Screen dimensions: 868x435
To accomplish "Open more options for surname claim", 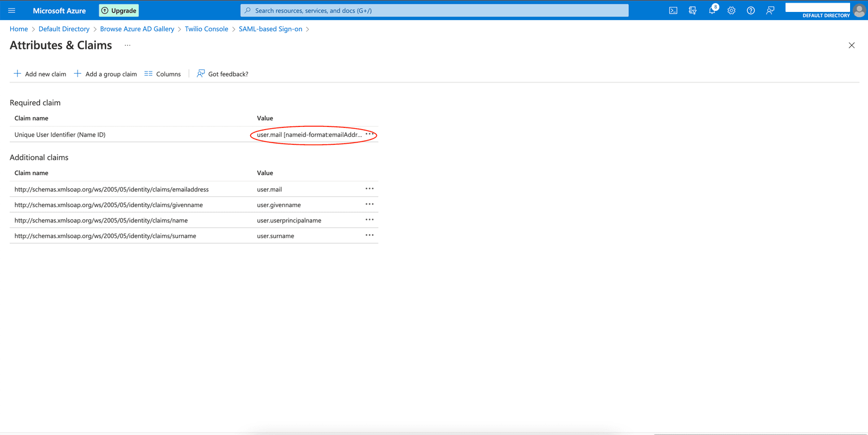I will 369,235.
